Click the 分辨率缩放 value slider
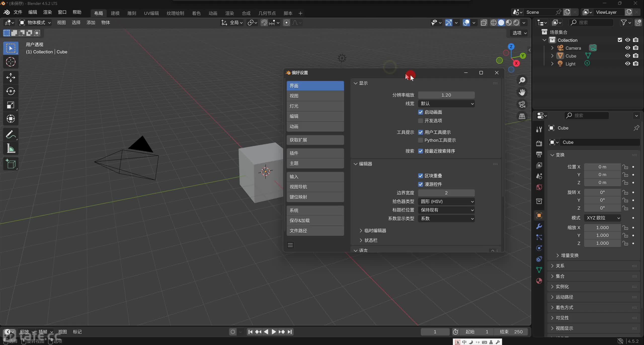 tap(446, 95)
